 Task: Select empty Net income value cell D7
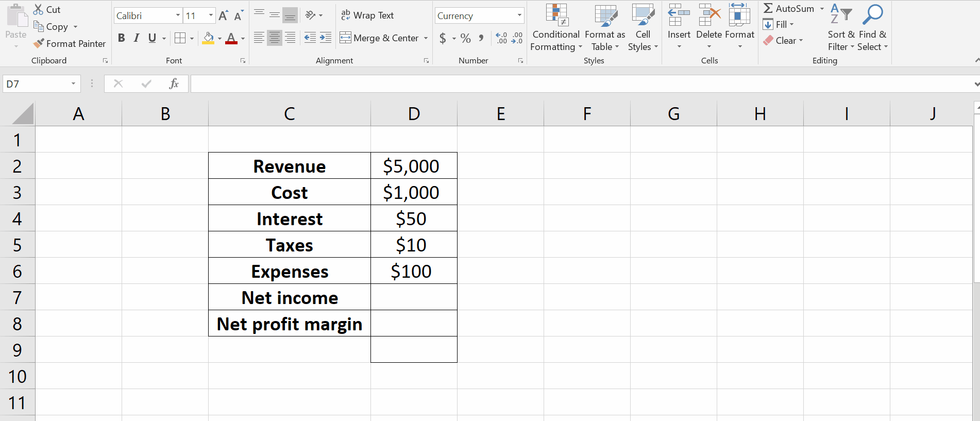(x=414, y=297)
